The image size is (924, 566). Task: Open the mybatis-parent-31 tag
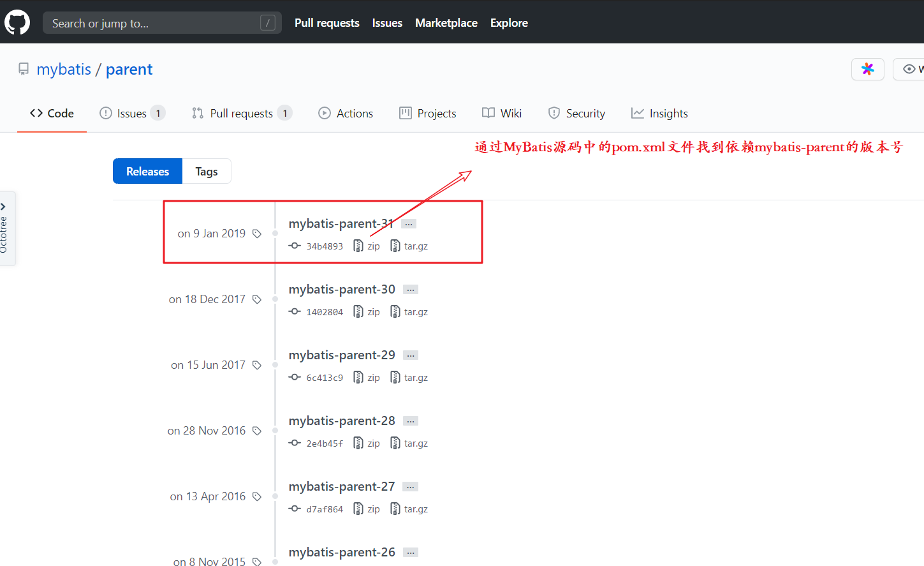click(341, 223)
